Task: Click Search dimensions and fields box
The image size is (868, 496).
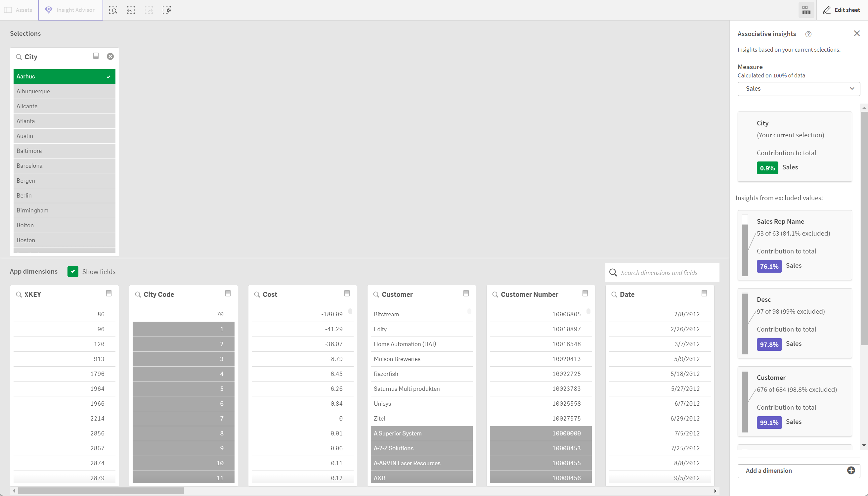Action: pos(662,273)
